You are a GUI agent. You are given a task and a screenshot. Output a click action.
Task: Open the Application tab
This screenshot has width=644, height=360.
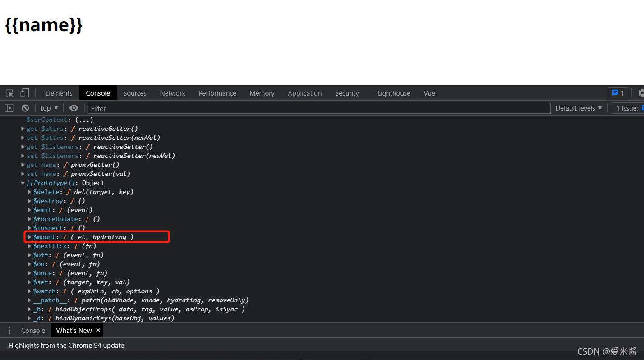[305, 93]
